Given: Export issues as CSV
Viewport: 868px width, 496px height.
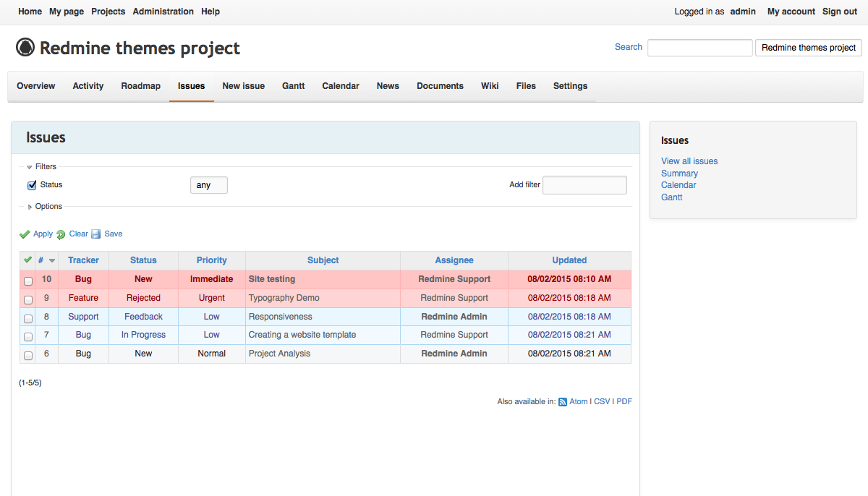Looking at the screenshot, I should click(x=602, y=402).
